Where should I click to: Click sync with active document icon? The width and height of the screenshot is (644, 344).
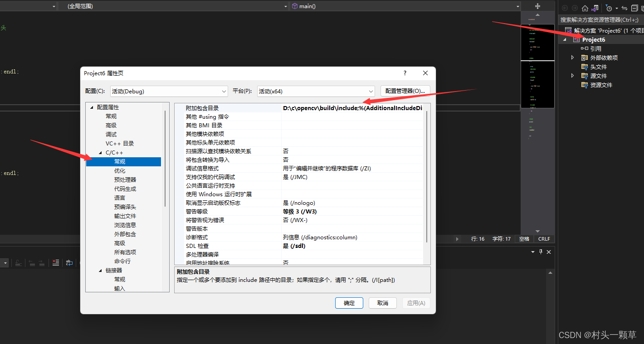(624, 8)
